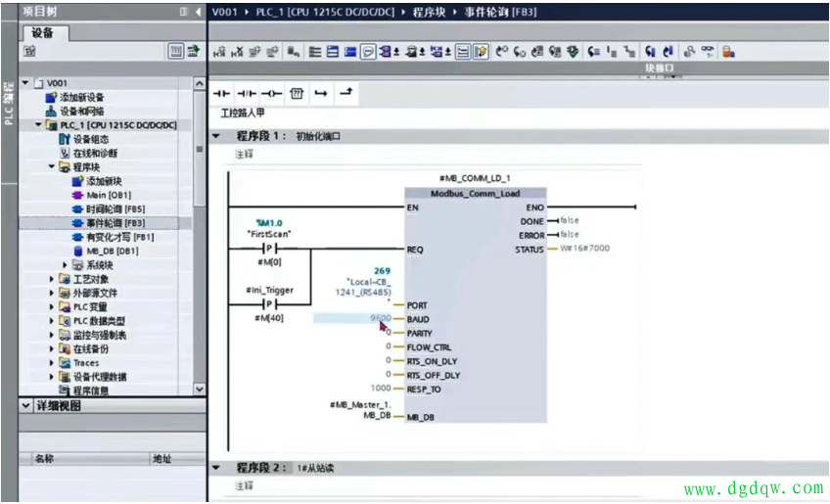Collapse Network 2 (程序段 2) section

pyautogui.click(x=217, y=468)
